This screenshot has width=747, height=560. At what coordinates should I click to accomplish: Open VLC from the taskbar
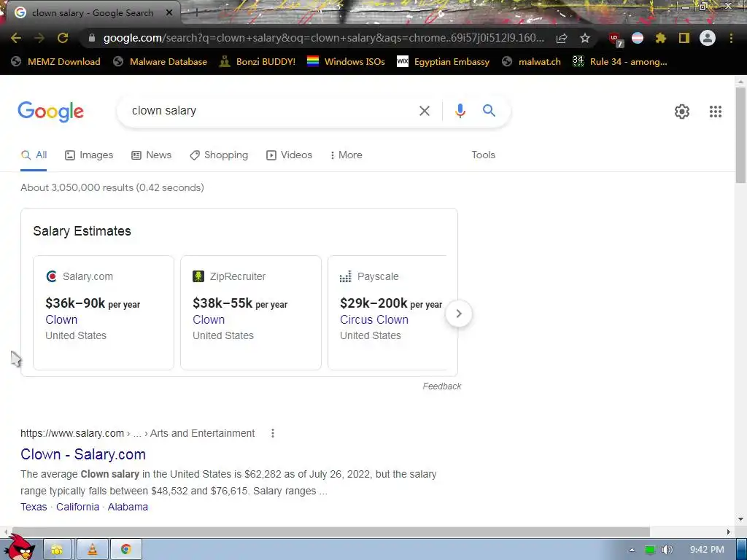point(93,550)
